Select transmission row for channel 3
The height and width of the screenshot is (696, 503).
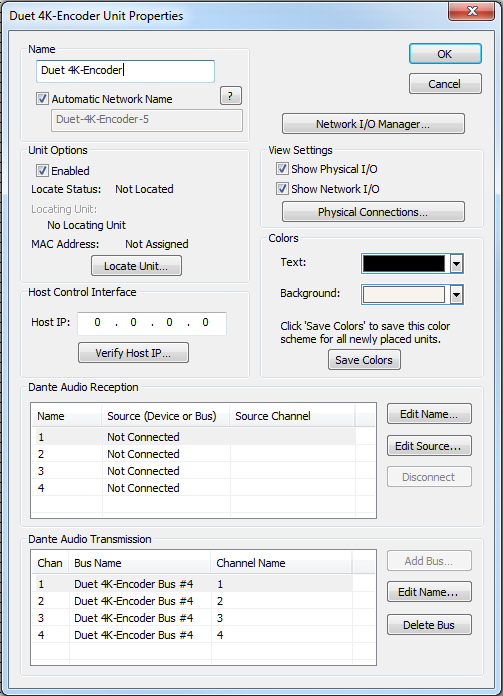coord(193,618)
